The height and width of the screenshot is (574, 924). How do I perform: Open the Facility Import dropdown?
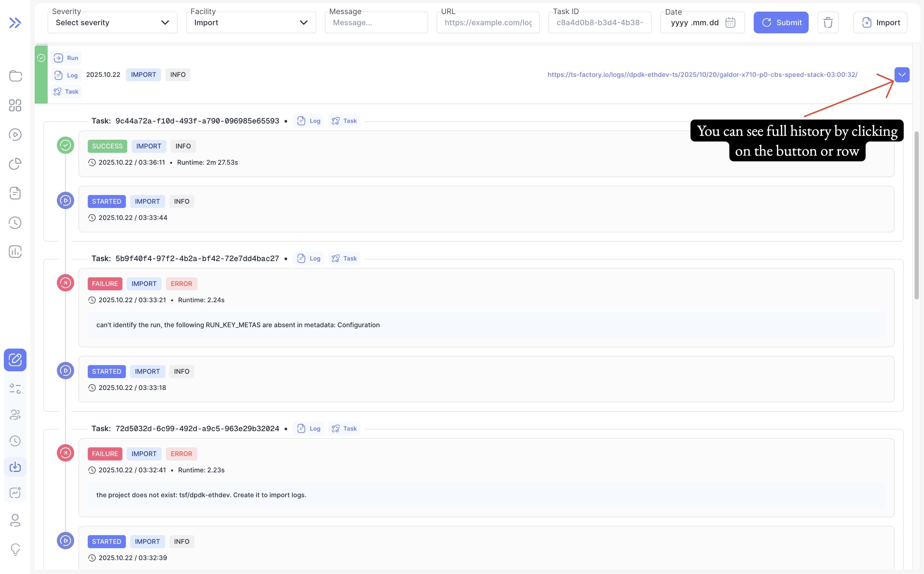pyautogui.click(x=251, y=22)
